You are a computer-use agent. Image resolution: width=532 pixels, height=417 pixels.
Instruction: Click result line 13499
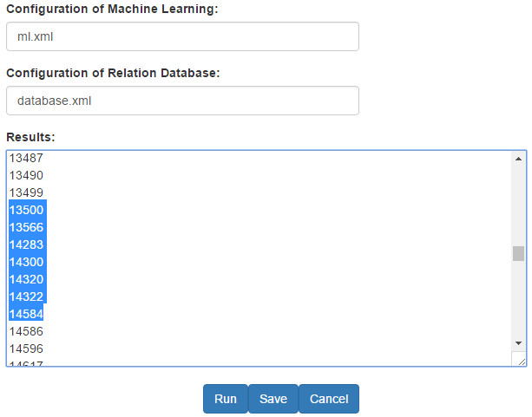[26, 192]
